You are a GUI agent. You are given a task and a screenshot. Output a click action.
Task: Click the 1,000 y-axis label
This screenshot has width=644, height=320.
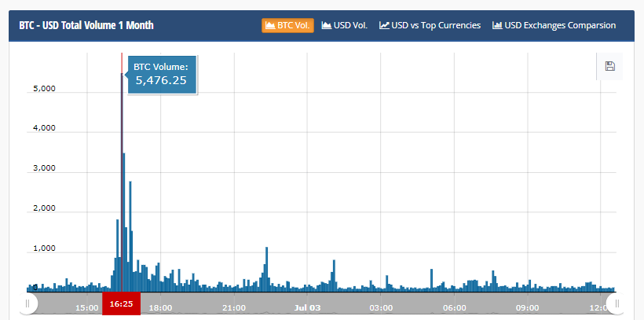point(44,248)
